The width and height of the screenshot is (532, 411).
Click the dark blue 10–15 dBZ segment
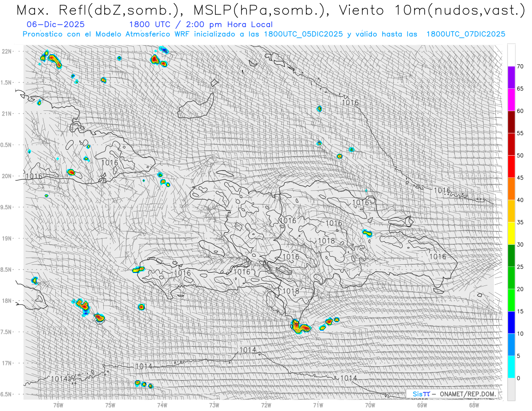coord(511,322)
